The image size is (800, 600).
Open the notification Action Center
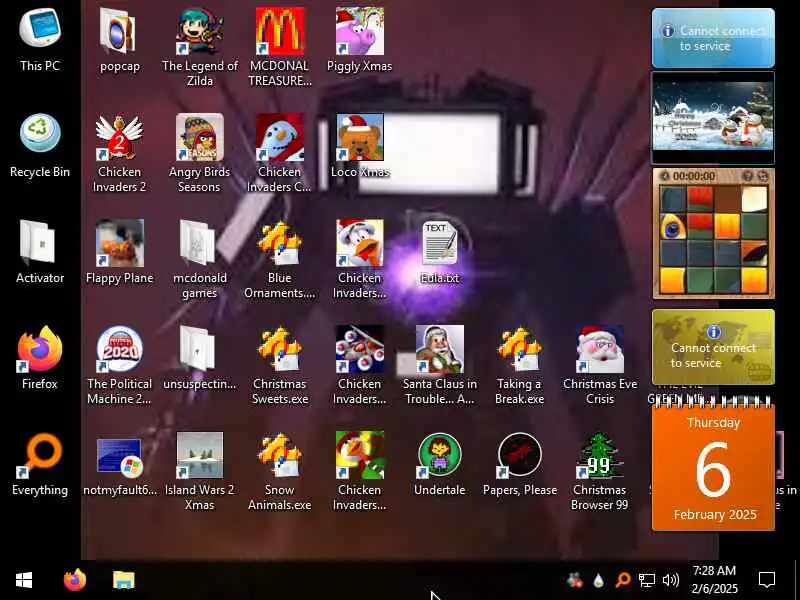coord(767,580)
